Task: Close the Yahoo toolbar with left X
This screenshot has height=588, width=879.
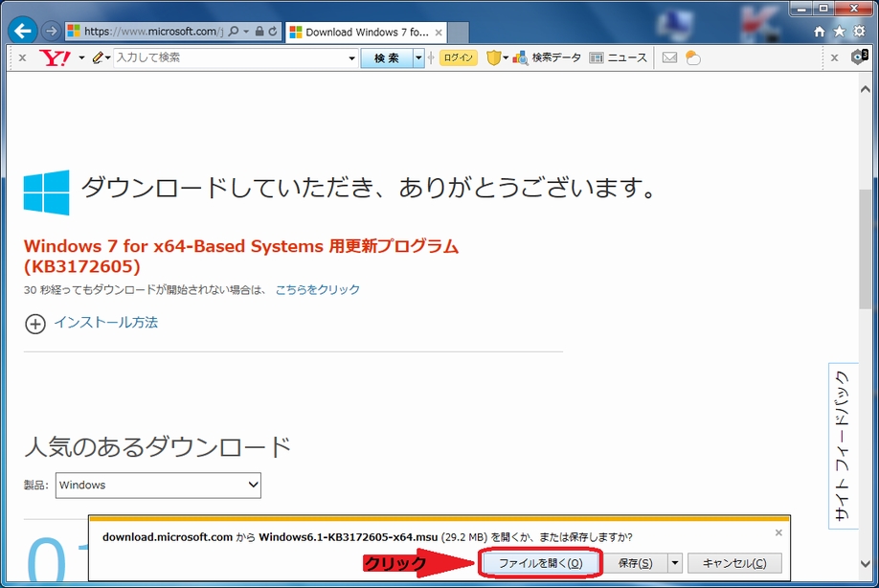Action: point(22,57)
